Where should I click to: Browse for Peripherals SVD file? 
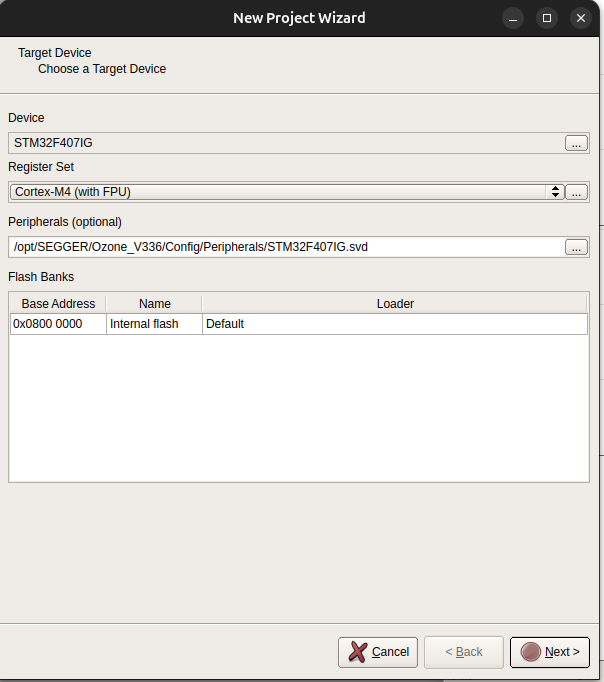576,247
